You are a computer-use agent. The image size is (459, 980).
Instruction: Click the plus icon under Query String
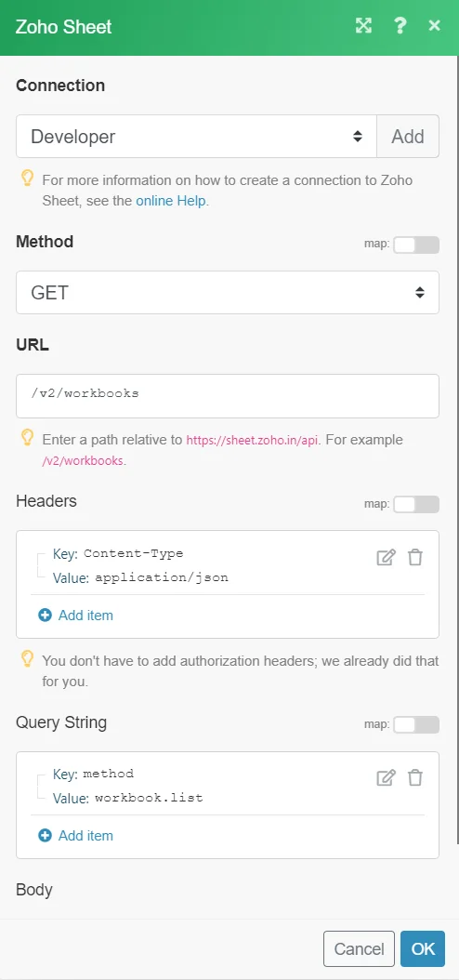(x=45, y=836)
